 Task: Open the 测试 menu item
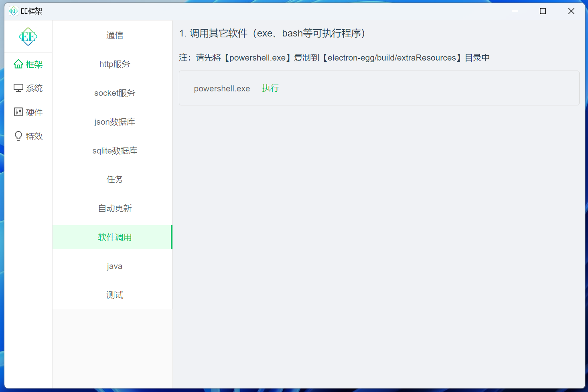click(112, 295)
